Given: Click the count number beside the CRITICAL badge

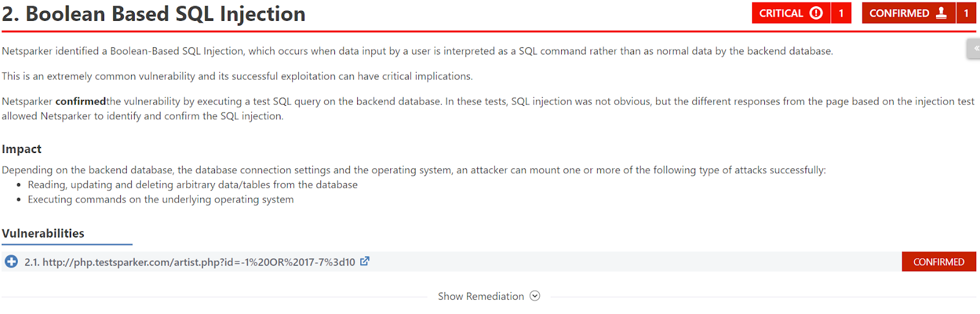Looking at the screenshot, I should coord(841,13).
